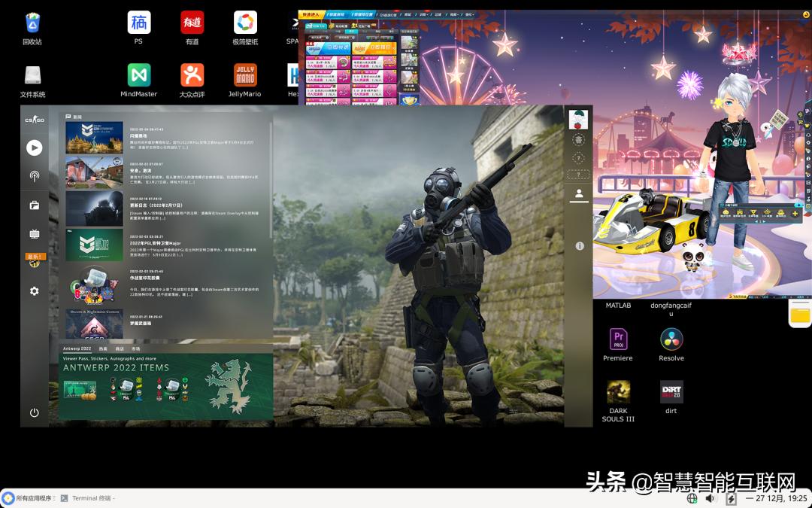Launch the MindMaster desktop icon
This screenshot has width=812, height=508.
pyautogui.click(x=139, y=81)
